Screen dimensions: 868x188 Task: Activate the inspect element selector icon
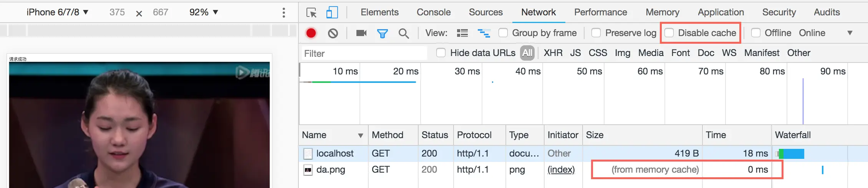click(x=311, y=13)
